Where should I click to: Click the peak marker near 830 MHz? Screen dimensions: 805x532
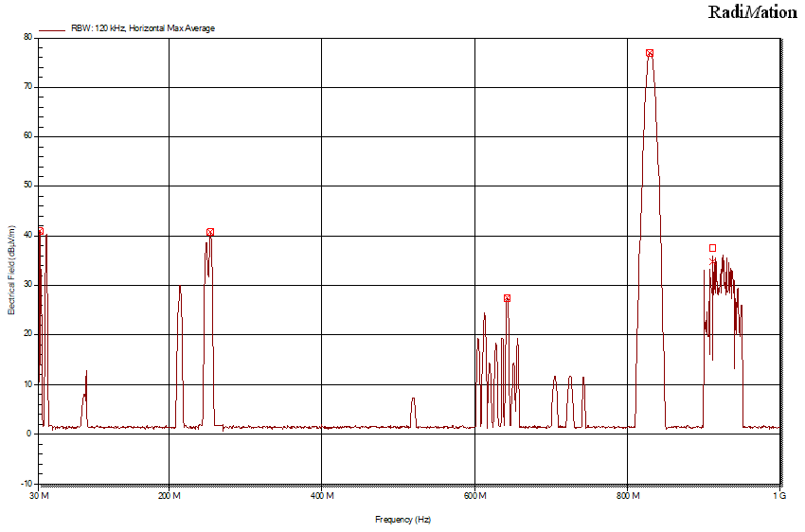tap(650, 53)
